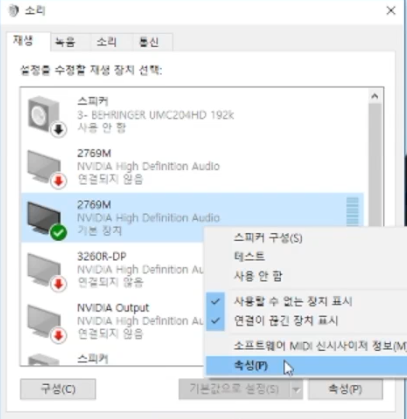The width and height of the screenshot is (407, 419).
Task: Click the 구성(C) button
Action: (x=58, y=389)
